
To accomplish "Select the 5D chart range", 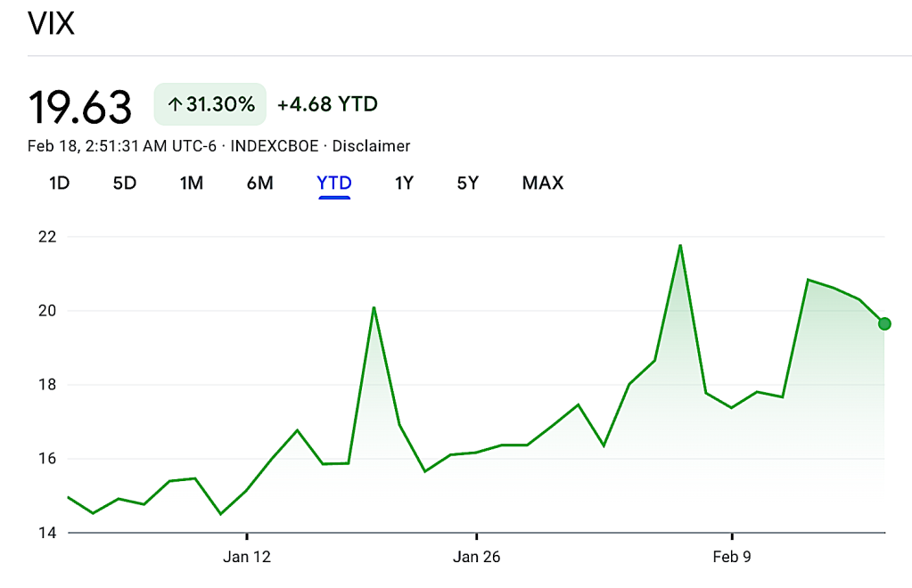I will point(124,184).
